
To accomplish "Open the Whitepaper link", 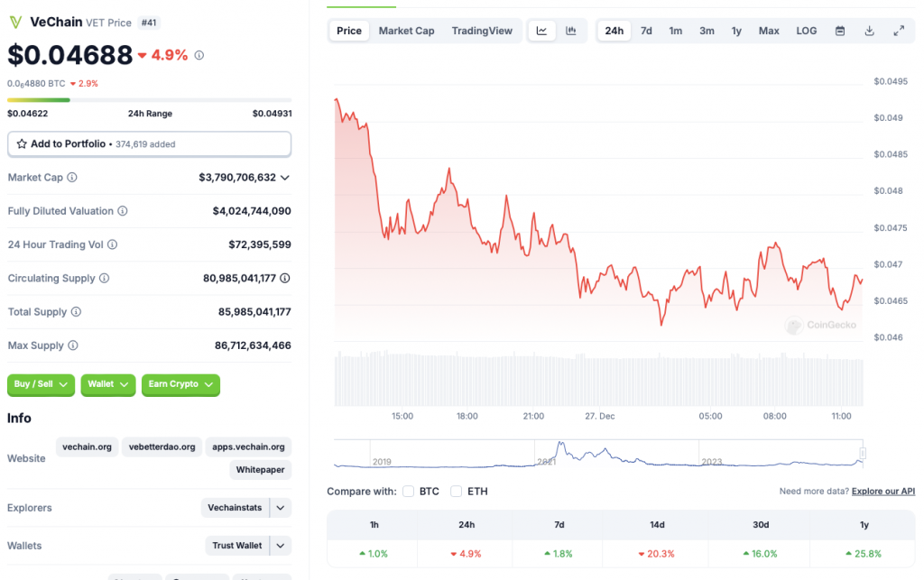I will pyautogui.click(x=260, y=470).
